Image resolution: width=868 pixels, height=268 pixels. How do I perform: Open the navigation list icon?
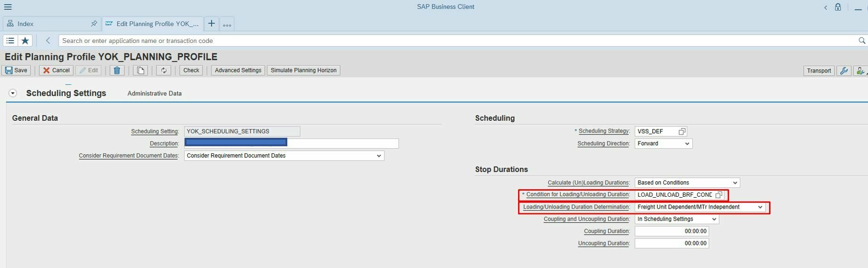point(10,41)
